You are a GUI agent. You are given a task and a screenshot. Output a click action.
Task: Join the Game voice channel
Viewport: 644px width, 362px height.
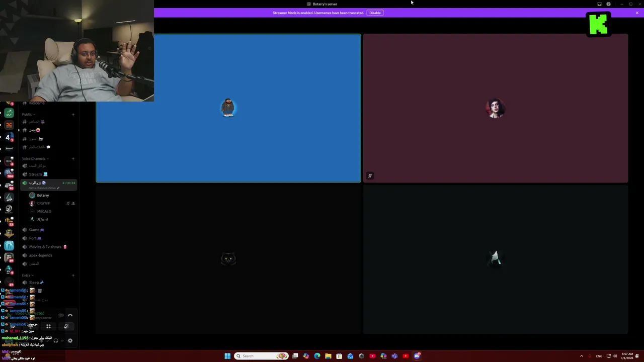(x=48, y=230)
